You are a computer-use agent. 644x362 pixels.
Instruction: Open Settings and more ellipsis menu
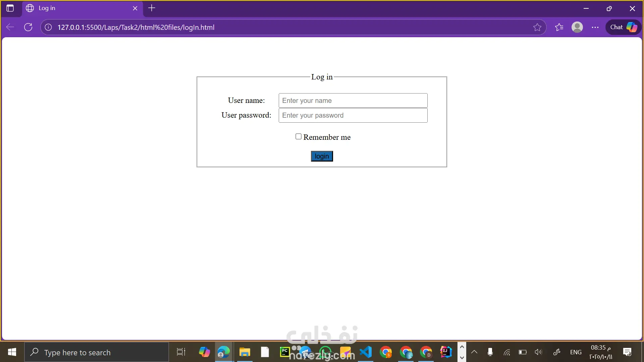[x=595, y=27]
